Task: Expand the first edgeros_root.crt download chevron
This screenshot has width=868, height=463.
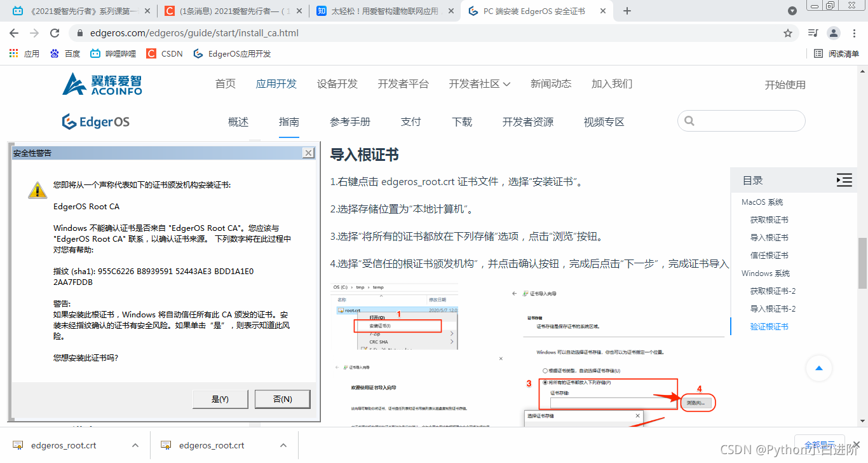Action: tap(135, 445)
